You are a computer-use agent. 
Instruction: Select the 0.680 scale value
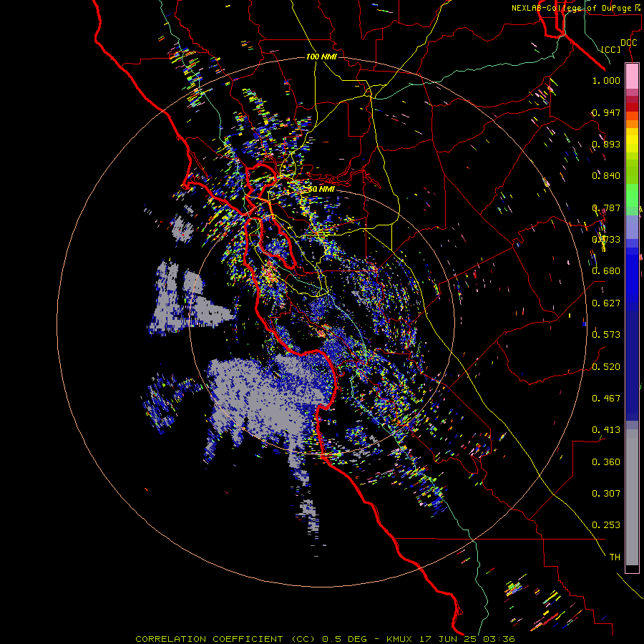point(606,271)
